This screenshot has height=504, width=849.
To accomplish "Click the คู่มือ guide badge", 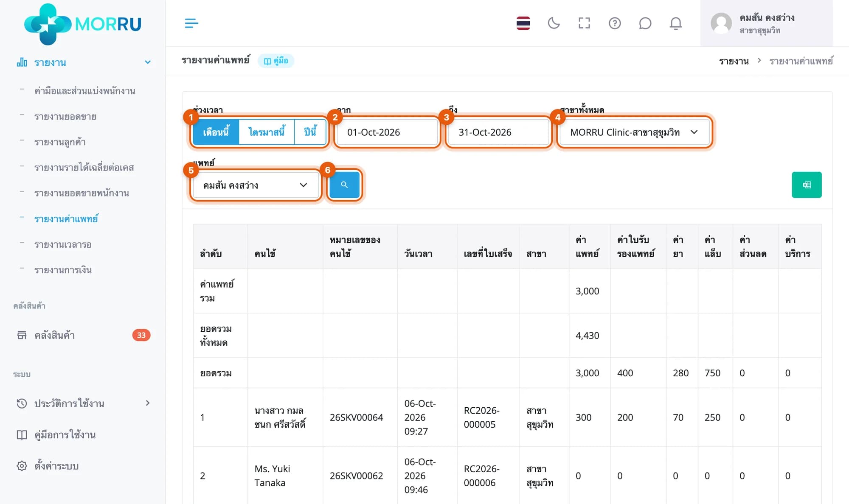I will (276, 61).
